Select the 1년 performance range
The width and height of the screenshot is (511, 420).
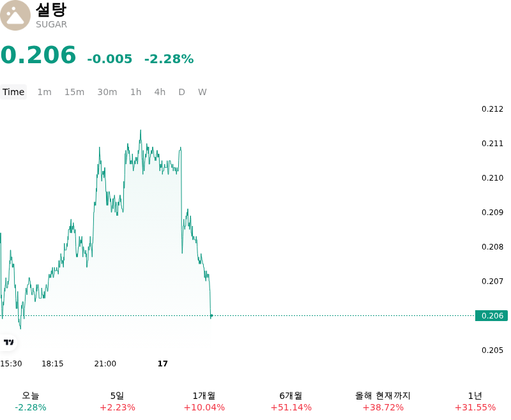(475, 401)
